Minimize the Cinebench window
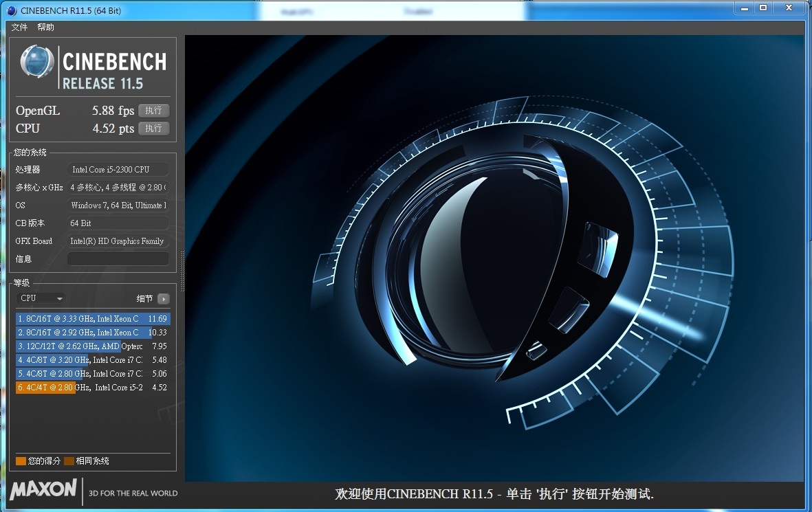Image resolution: width=812 pixels, height=512 pixels. (745, 8)
